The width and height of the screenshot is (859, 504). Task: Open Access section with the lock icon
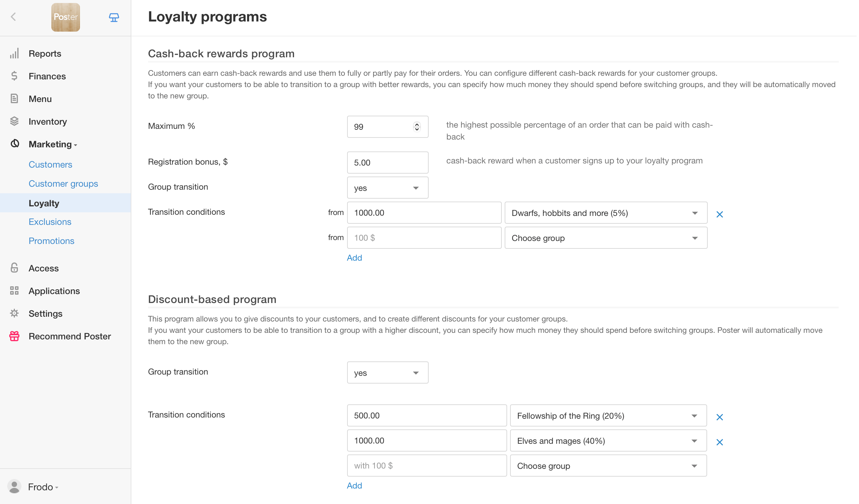[14, 268]
